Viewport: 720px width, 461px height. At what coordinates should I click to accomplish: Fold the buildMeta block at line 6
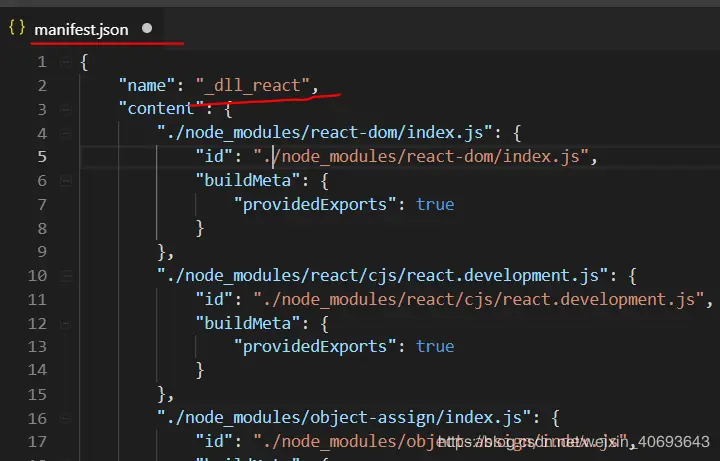[x=66, y=181]
